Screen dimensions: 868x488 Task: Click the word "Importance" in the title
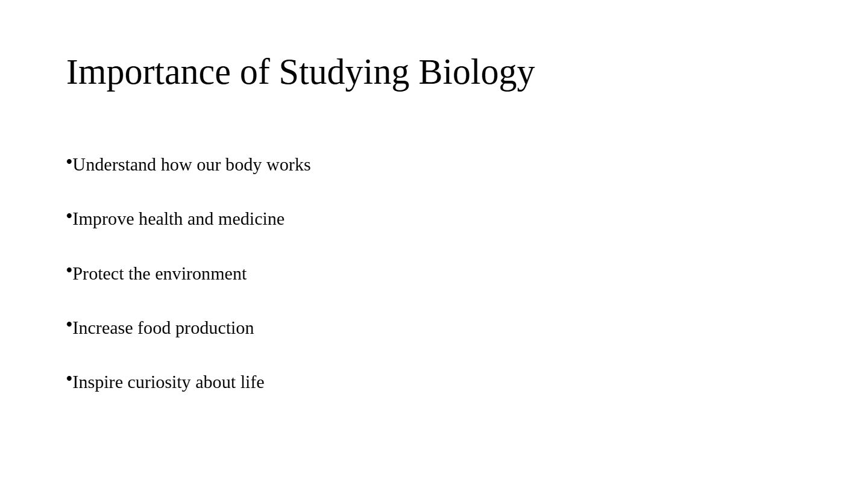pos(148,74)
